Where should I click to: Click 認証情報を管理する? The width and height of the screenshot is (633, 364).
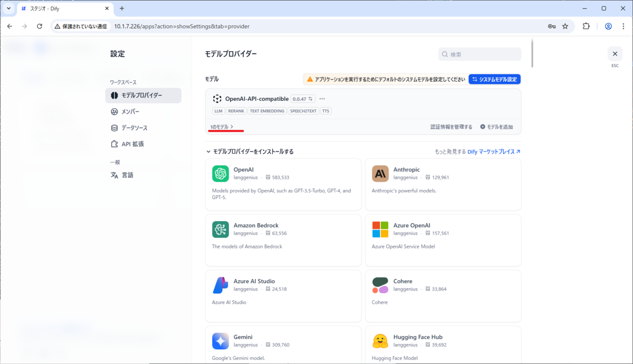point(451,127)
